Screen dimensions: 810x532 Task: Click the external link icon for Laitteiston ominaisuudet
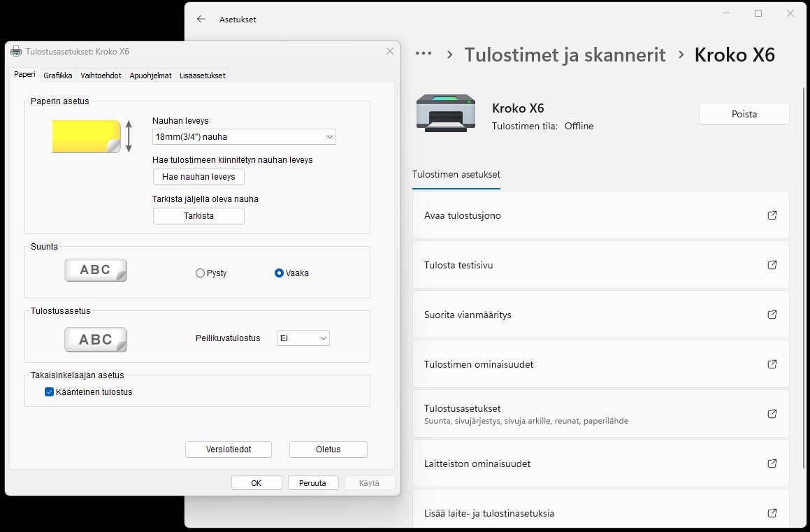772,463
